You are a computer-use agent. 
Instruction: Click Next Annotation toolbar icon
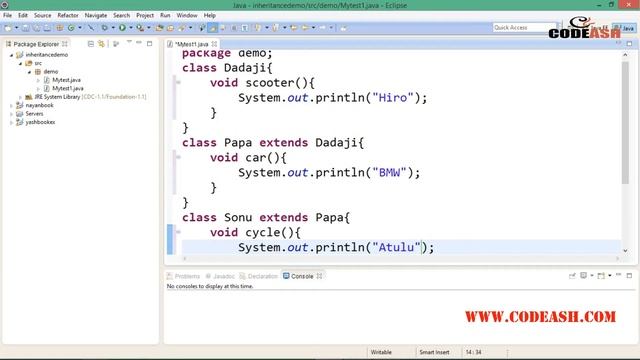(x=257, y=28)
